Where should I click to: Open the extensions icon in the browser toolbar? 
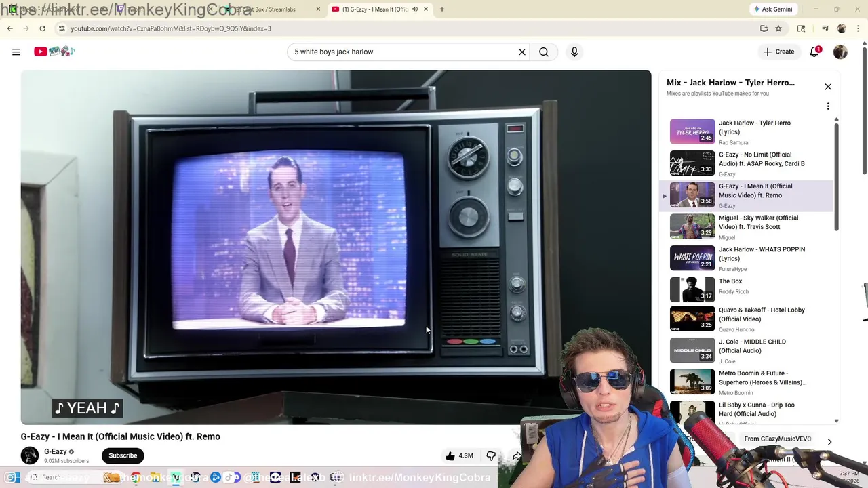tap(801, 28)
